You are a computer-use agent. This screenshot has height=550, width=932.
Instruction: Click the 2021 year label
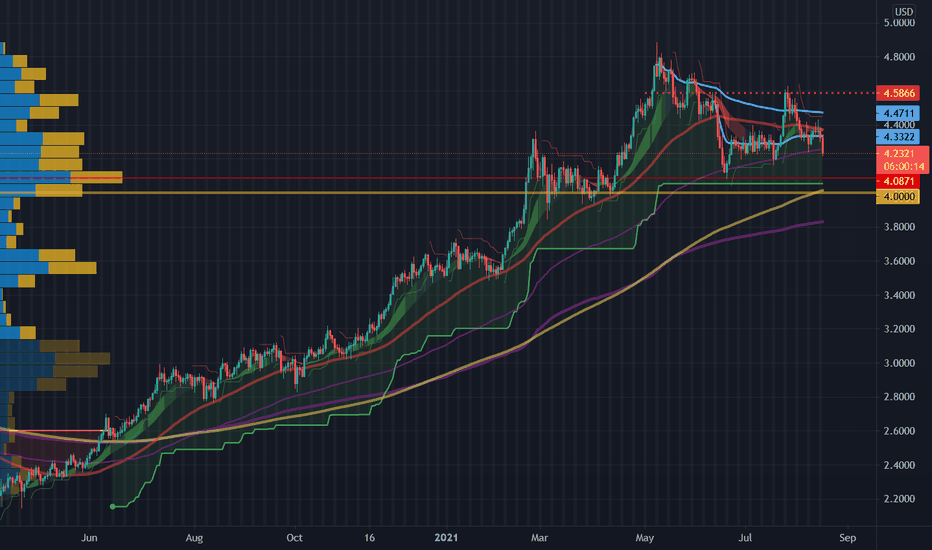click(446, 538)
